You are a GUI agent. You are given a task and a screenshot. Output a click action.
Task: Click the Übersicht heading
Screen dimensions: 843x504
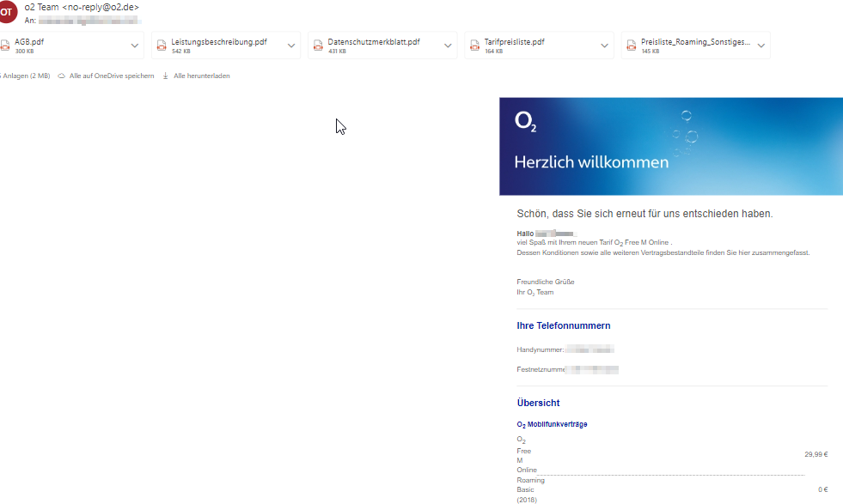click(538, 403)
